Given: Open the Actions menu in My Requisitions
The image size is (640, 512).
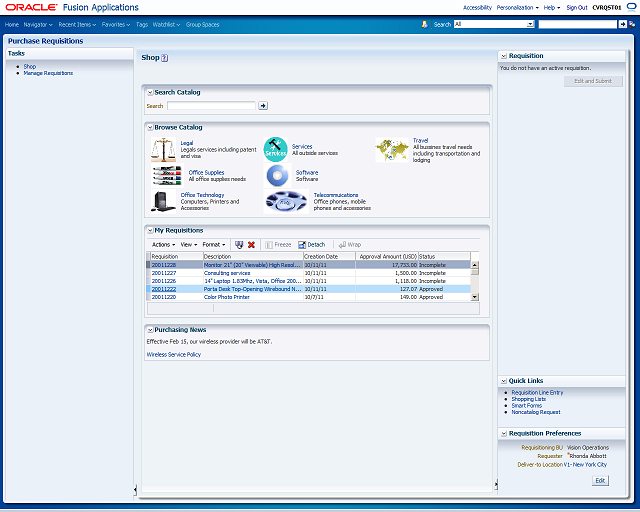Looking at the screenshot, I should click(x=163, y=245).
